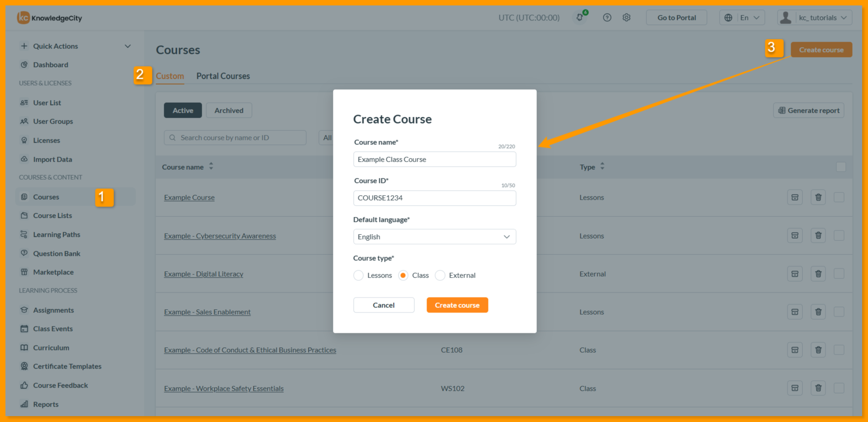The height and width of the screenshot is (422, 868).
Task: Click the course search field
Action: [235, 138]
